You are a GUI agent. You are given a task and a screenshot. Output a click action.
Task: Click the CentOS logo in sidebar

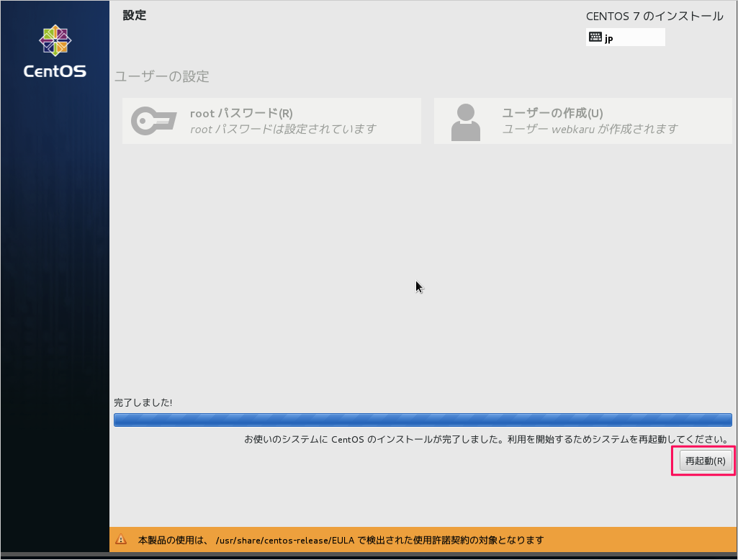[55, 51]
